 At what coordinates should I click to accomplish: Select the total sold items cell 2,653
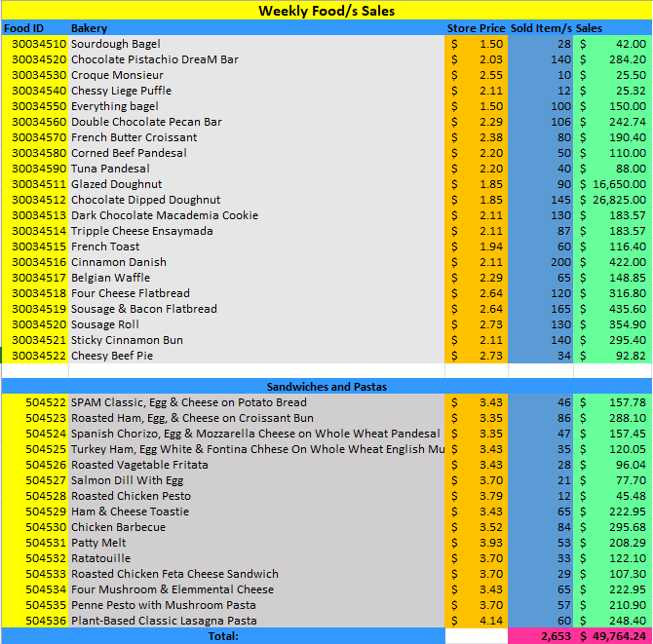541,636
